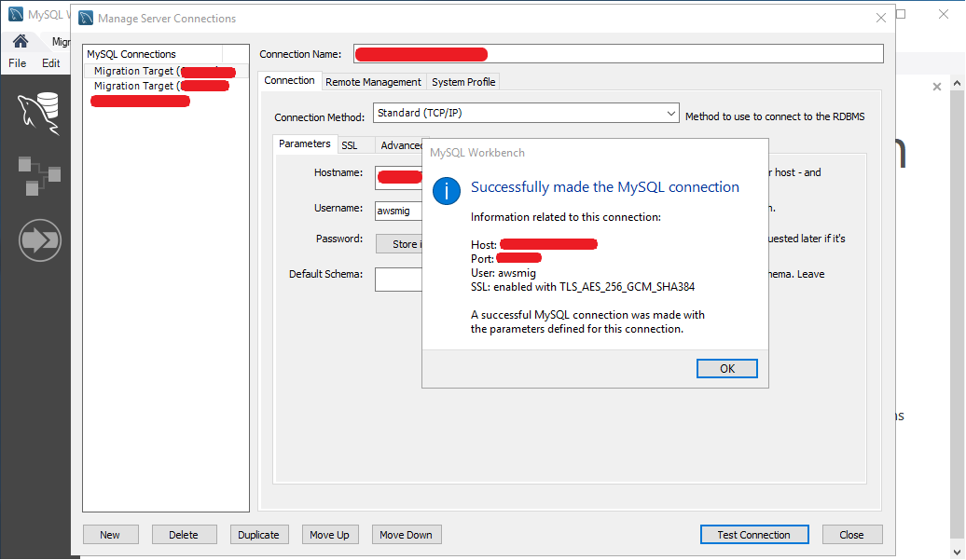Focus the Connection Name input field
The height and width of the screenshot is (560, 966).
coord(618,54)
